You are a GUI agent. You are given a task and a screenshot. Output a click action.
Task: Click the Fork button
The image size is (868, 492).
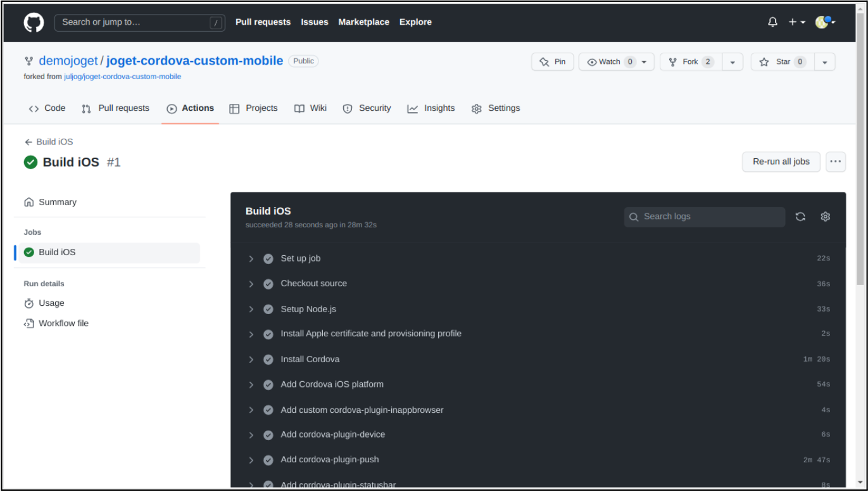tap(691, 61)
